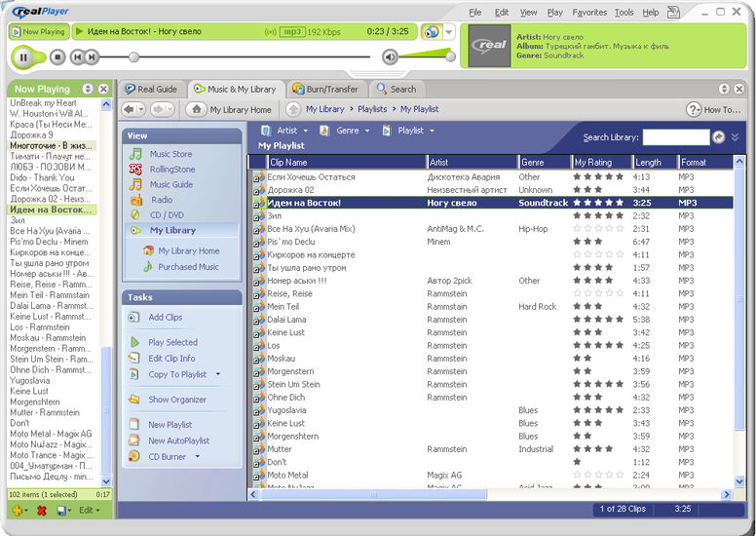Open How To... help

click(713, 110)
